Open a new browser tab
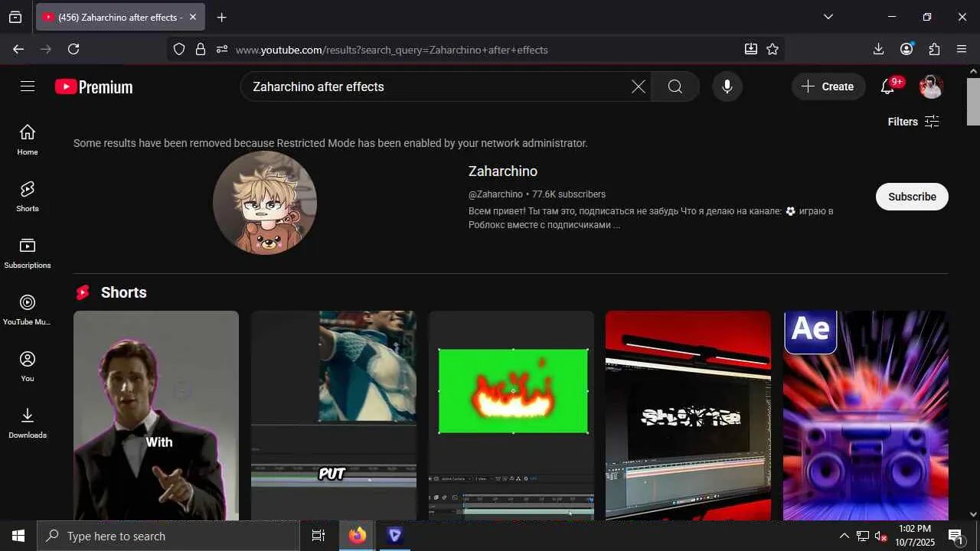This screenshot has height=551, width=980. click(x=221, y=17)
